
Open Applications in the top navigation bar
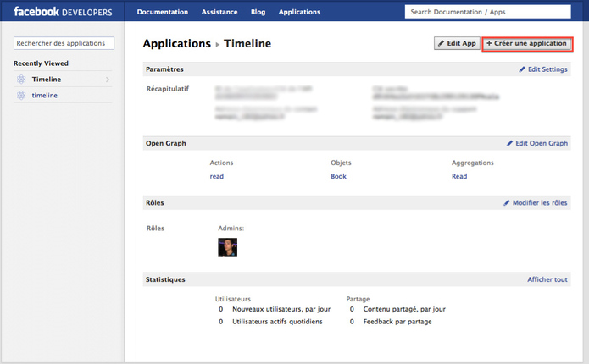point(299,12)
